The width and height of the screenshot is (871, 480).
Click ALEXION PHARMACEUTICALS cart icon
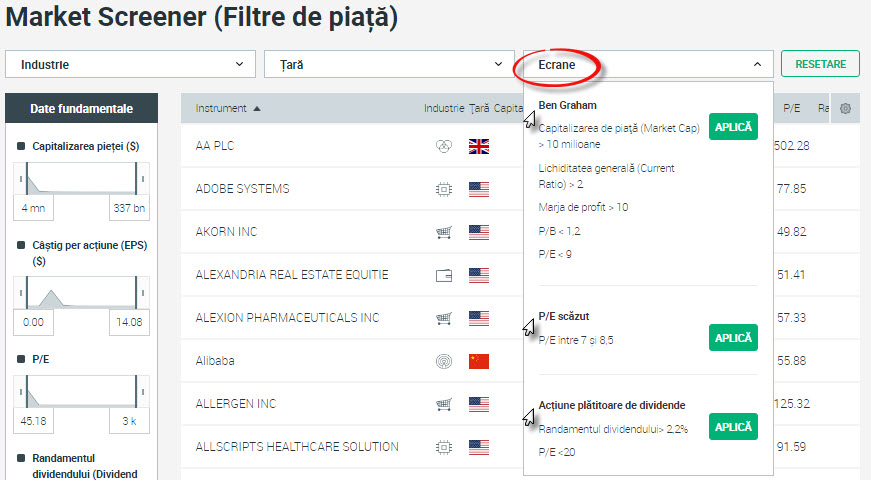point(444,318)
